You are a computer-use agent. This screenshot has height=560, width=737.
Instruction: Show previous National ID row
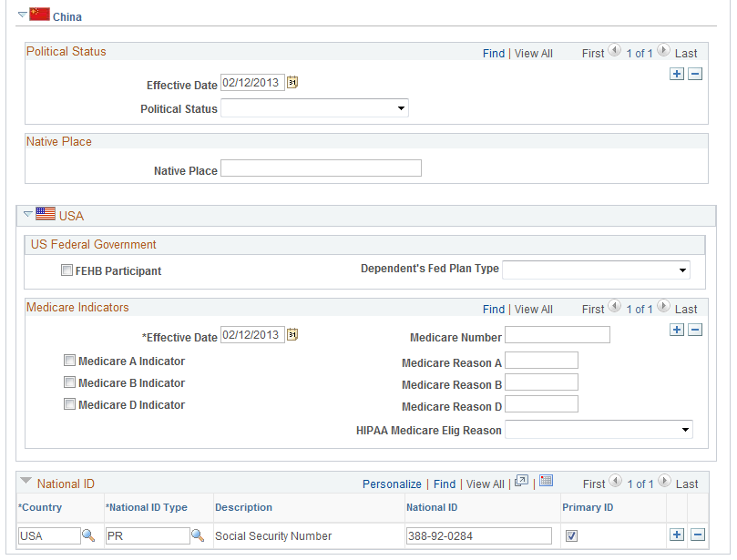point(615,481)
